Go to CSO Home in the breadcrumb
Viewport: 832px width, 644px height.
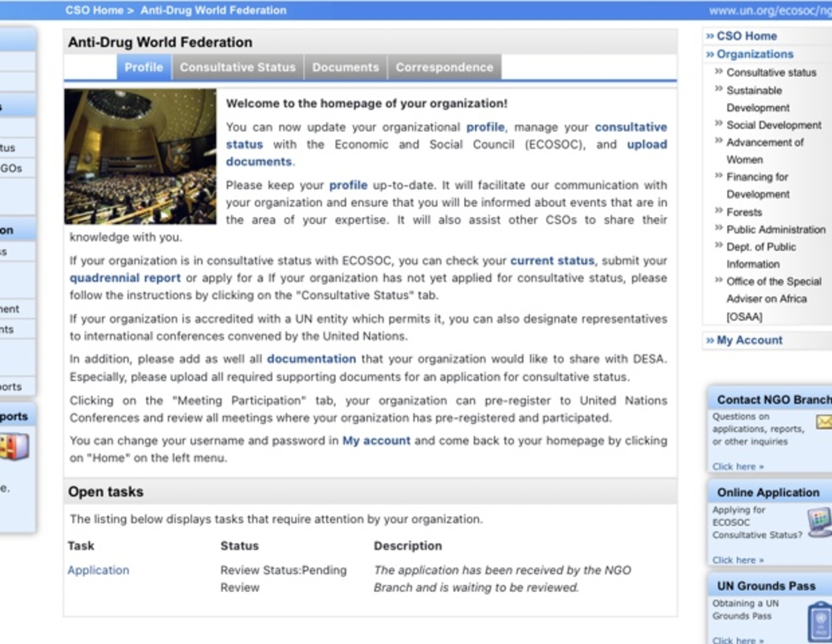tap(94, 10)
